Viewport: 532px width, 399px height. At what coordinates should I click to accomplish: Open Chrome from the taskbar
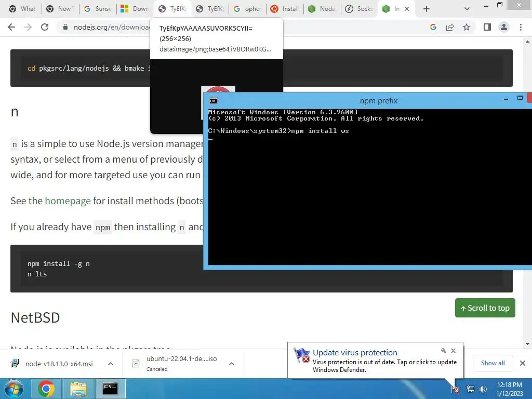coord(46,389)
